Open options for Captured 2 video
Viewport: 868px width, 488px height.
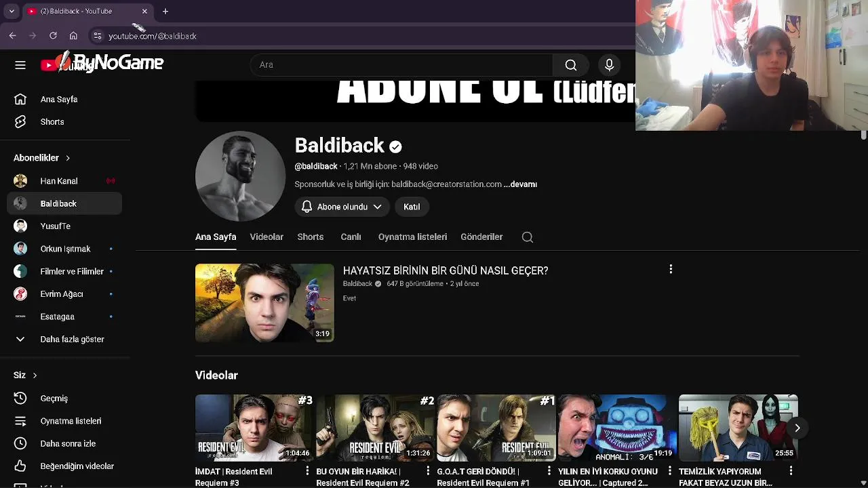[670, 470]
